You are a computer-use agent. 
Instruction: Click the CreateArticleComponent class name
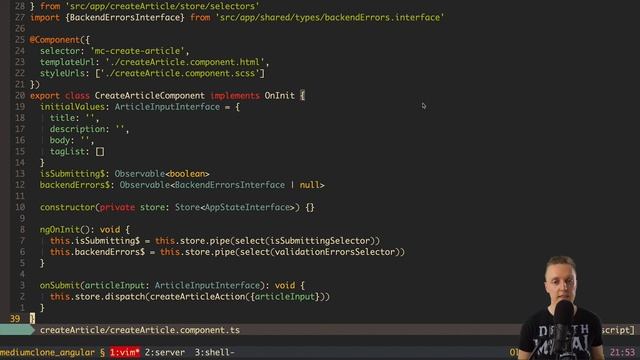pos(150,96)
